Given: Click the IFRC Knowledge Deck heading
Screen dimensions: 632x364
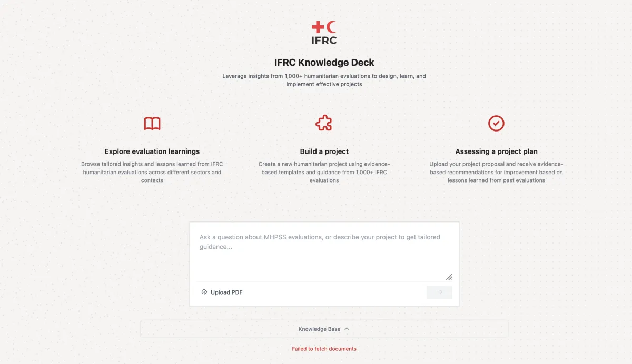Looking at the screenshot, I should 324,63.
